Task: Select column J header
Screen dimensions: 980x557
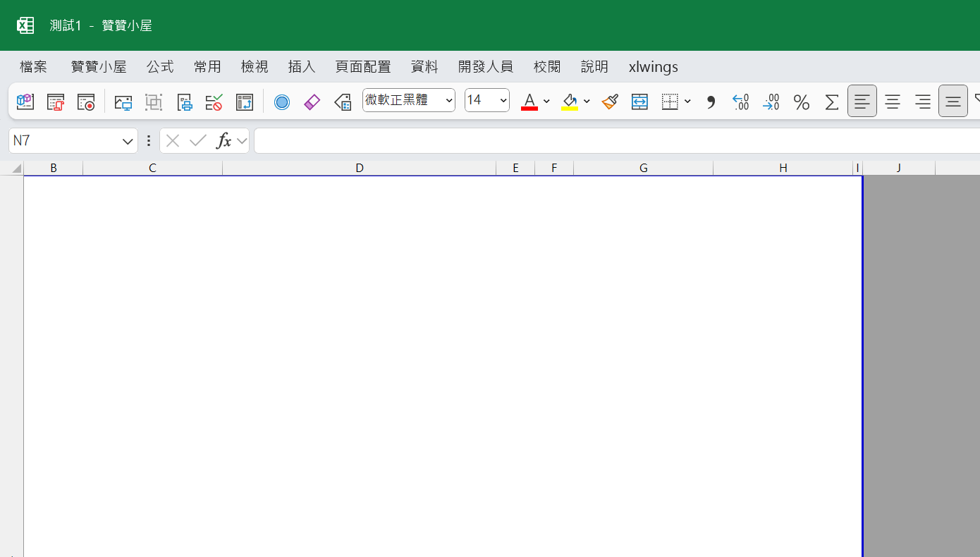Action: (x=899, y=168)
